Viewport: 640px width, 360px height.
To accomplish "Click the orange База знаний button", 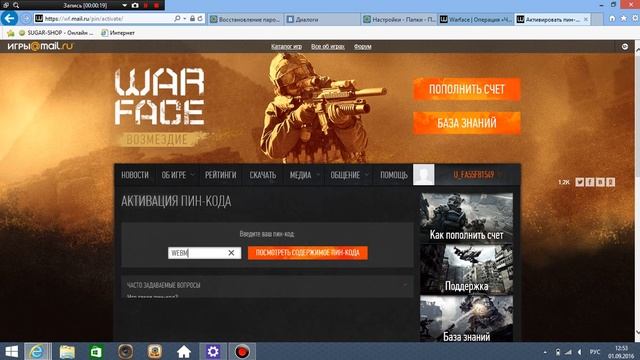I will coord(467,122).
